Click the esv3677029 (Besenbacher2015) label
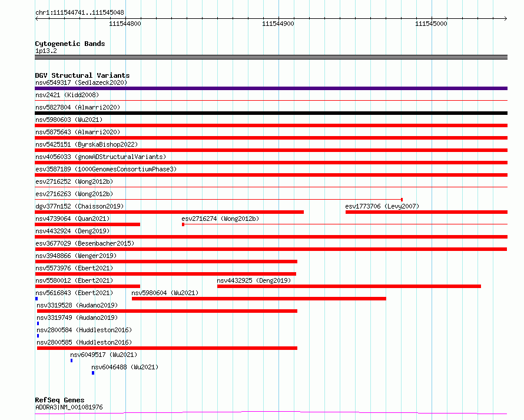This screenshot has height=420, width=524. [x=85, y=243]
